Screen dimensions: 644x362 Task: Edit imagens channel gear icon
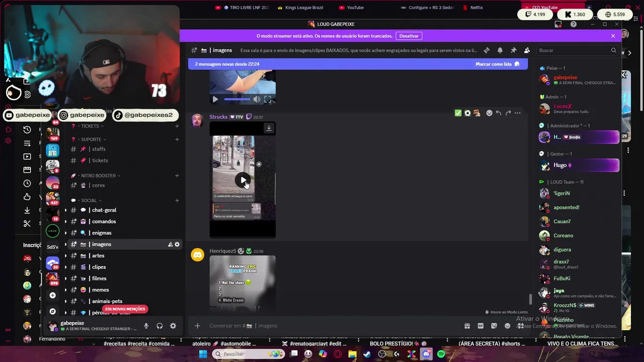(177, 244)
